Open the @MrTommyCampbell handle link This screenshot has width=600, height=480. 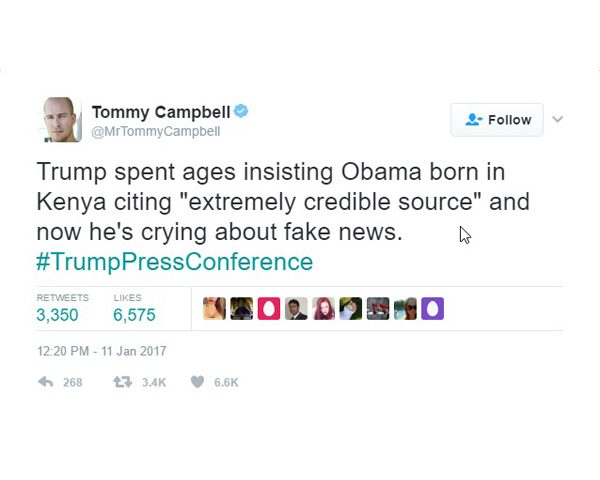pyautogui.click(x=156, y=131)
